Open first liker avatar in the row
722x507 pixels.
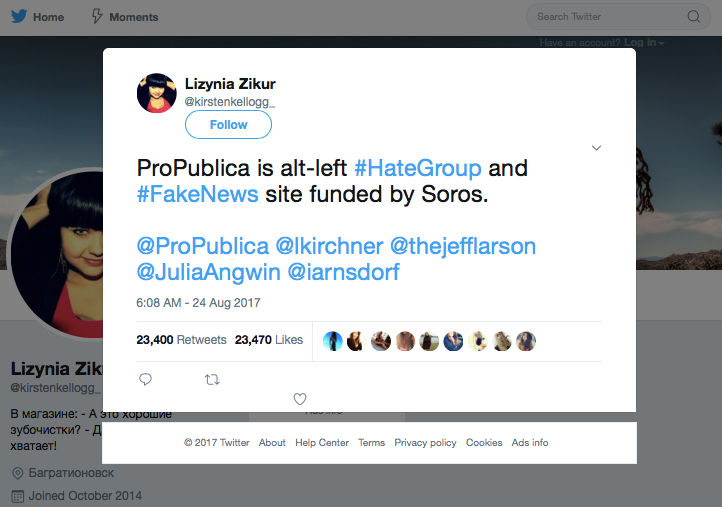pos(332,341)
